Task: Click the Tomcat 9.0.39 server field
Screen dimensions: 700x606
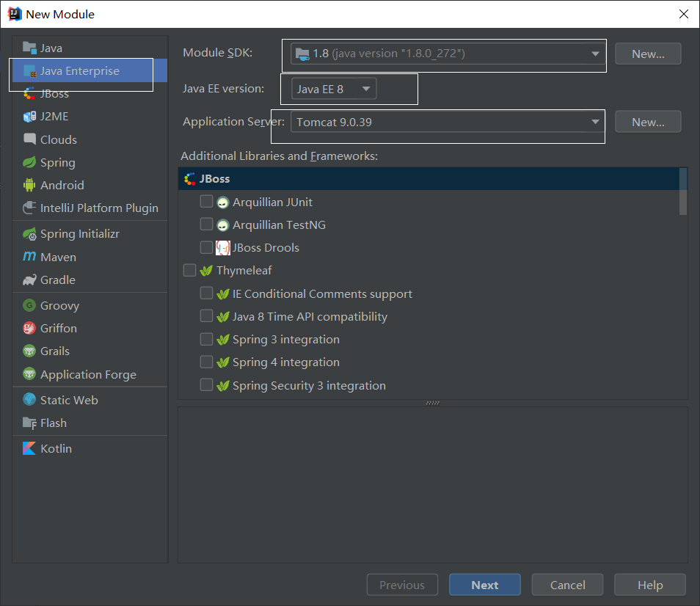Action: [448, 122]
